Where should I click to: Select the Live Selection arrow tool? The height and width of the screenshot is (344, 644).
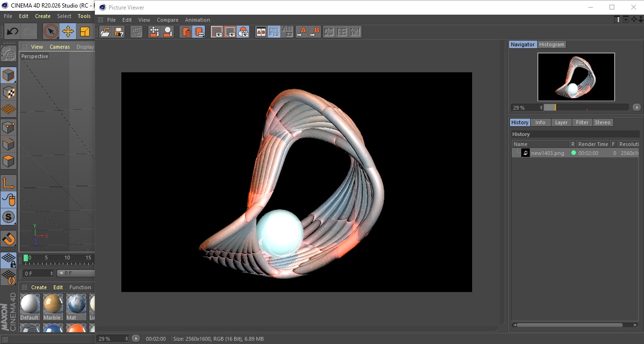point(51,32)
